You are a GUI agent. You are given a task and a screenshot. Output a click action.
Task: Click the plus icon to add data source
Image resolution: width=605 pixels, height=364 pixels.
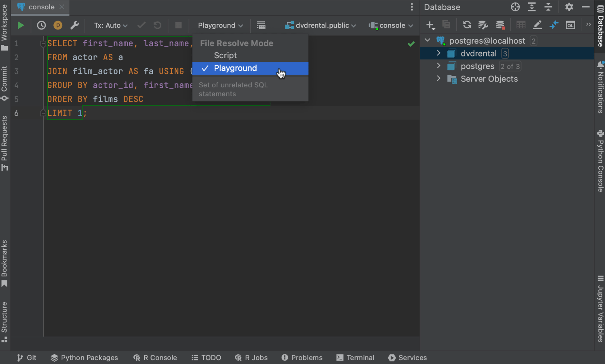tap(430, 25)
